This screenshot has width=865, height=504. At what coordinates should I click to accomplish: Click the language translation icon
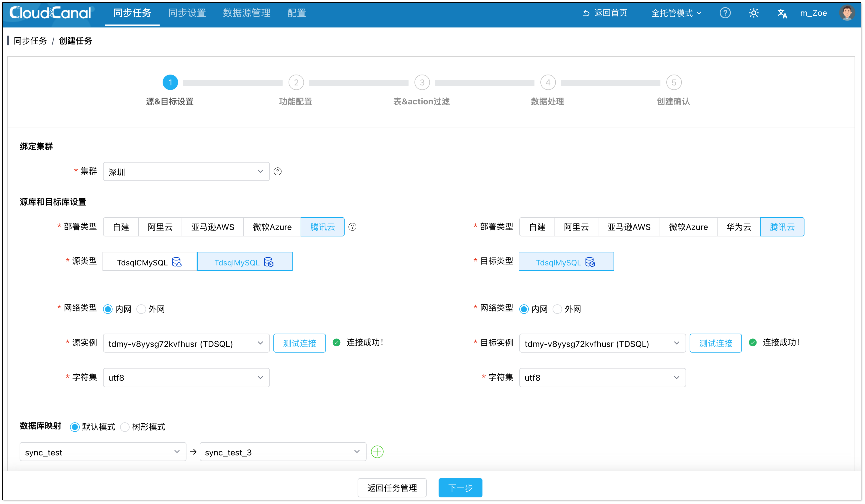click(782, 13)
